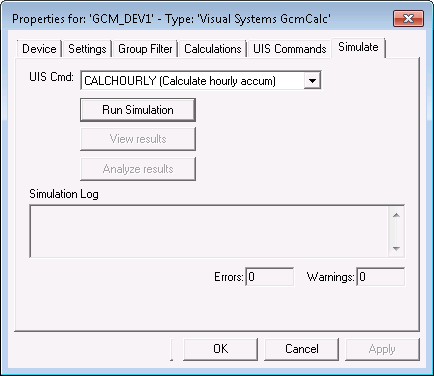434x376 pixels.
Task: Click the Run Simulation button
Action: (138, 110)
